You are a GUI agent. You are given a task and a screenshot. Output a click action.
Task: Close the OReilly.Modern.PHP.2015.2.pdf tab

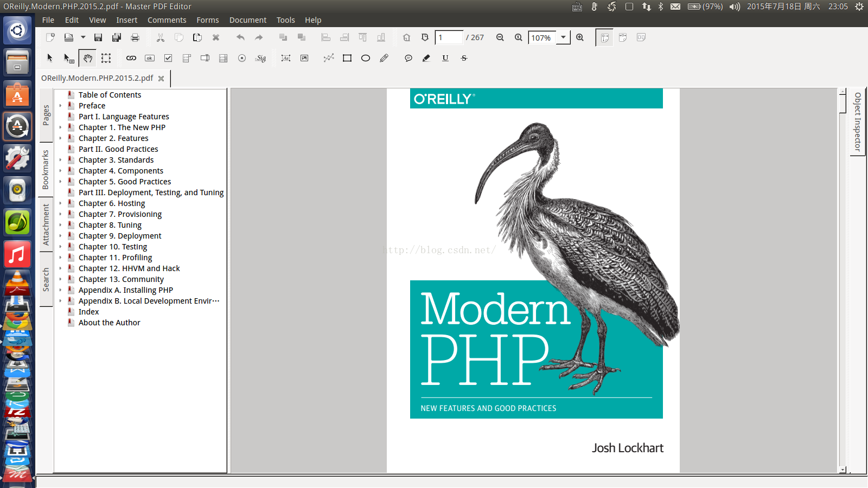tap(161, 79)
